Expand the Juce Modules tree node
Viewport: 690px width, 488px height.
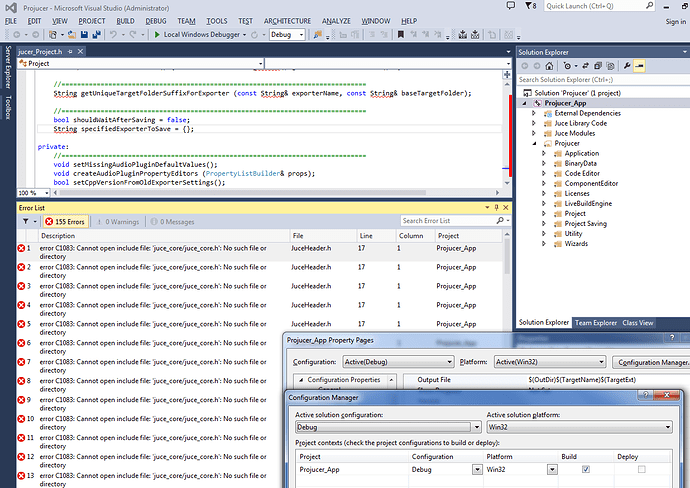(x=534, y=133)
